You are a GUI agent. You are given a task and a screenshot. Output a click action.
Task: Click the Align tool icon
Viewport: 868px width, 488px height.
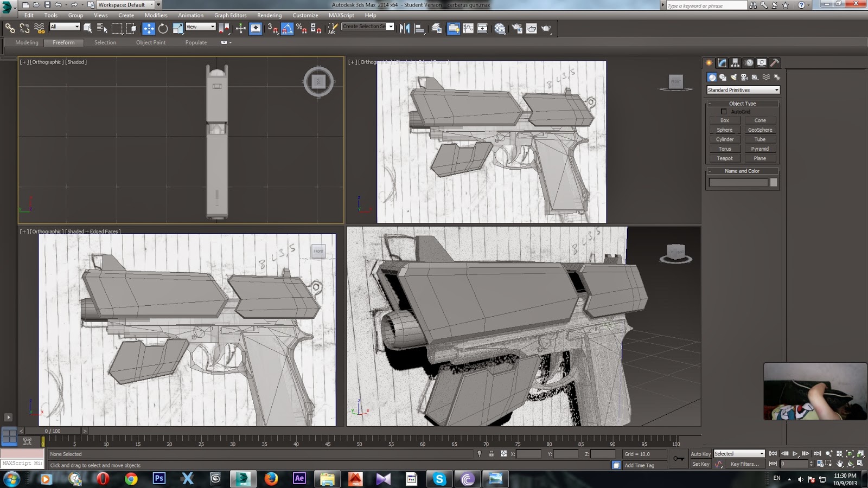click(419, 28)
